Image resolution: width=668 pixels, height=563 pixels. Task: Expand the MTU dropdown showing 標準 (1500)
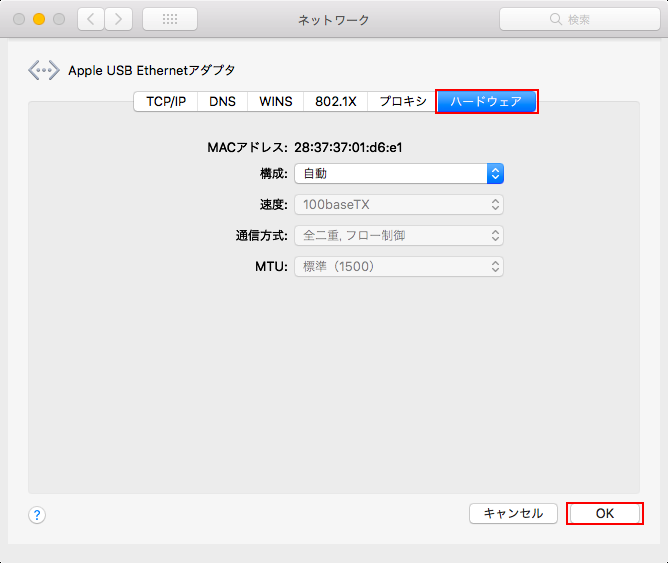point(398,267)
